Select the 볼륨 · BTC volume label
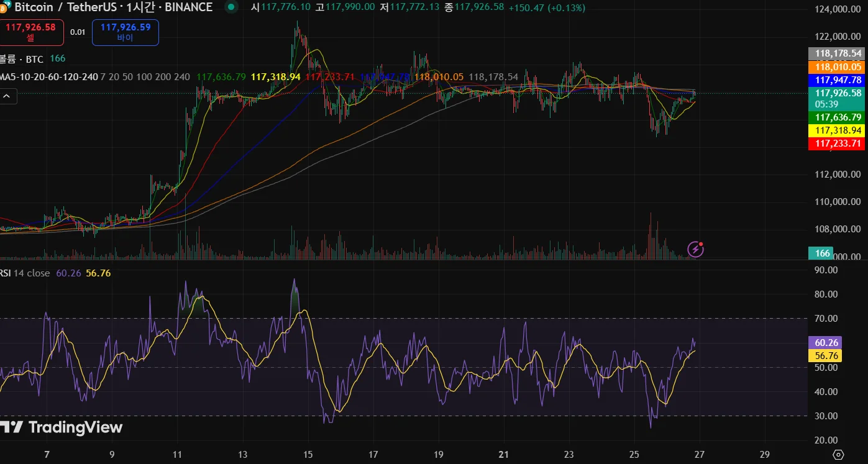Image resolution: width=868 pixels, height=464 pixels. point(22,58)
